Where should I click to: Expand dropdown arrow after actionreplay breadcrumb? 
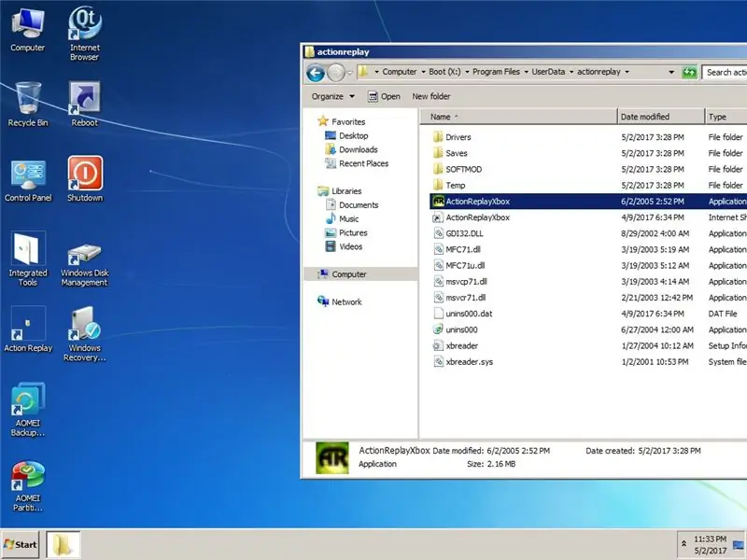627,72
